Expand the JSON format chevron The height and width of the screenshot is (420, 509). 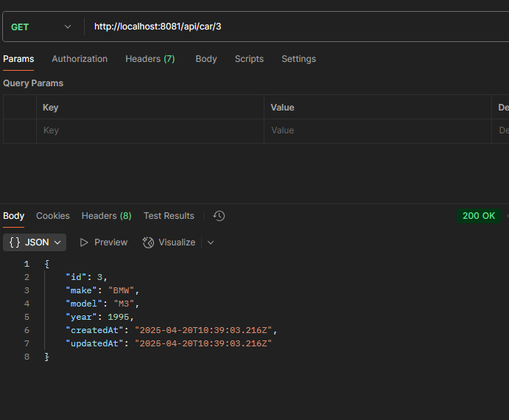[x=57, y=242]
